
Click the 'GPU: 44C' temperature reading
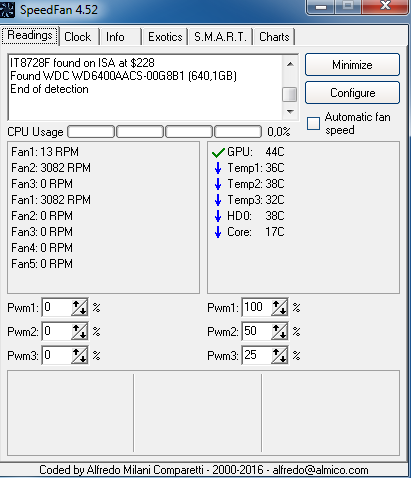tap(256, 152)
